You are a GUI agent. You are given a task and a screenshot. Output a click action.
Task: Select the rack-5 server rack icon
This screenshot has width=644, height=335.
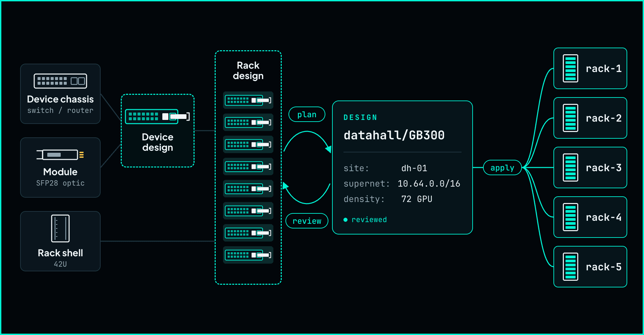[571, 267]
